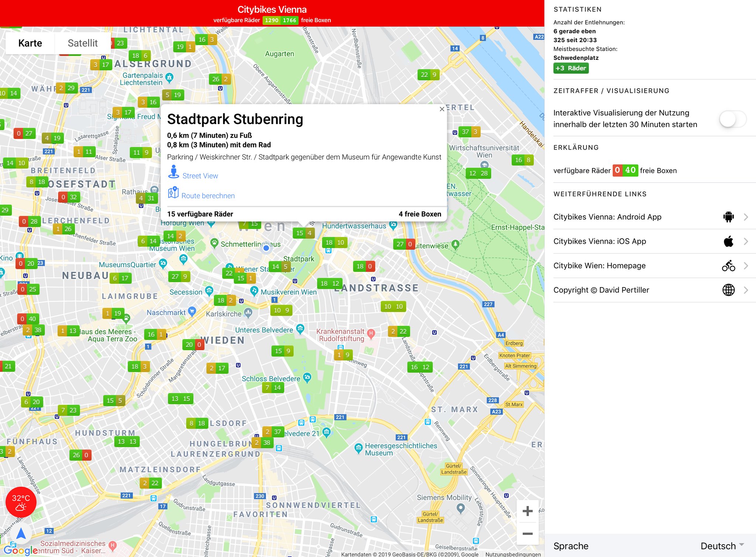
Task: Select the station marker 22 9 near the Danube
Action: [x=429, y=75]
